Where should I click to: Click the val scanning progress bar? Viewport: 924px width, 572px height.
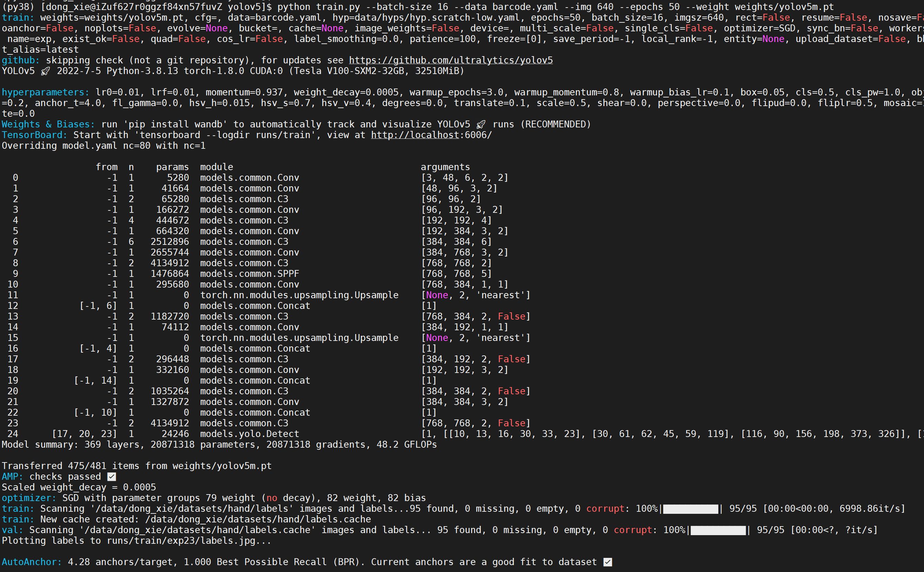click(718, 530)
